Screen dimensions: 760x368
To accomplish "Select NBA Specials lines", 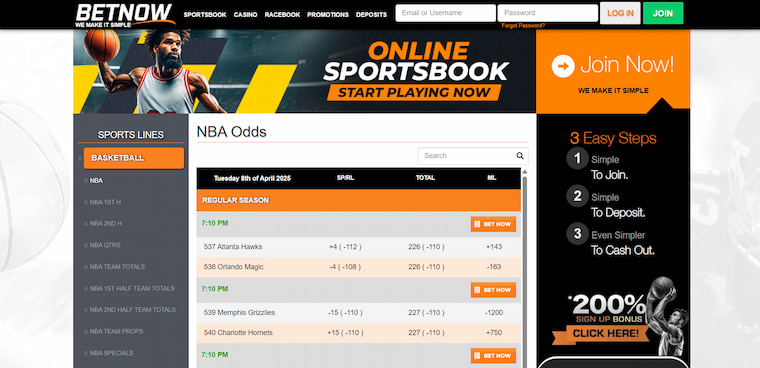I will pos(111,352).
